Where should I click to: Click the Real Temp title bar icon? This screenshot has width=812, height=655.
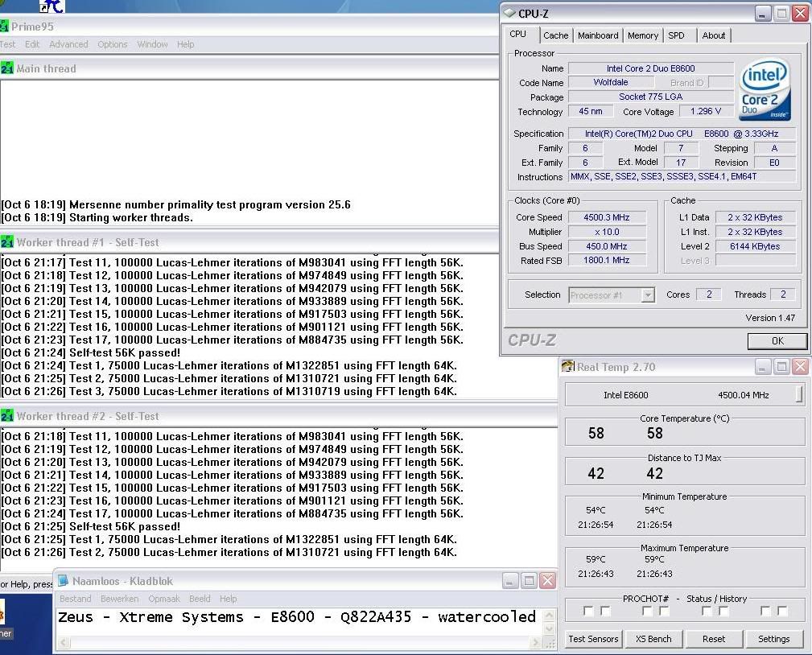pos(567,367)
